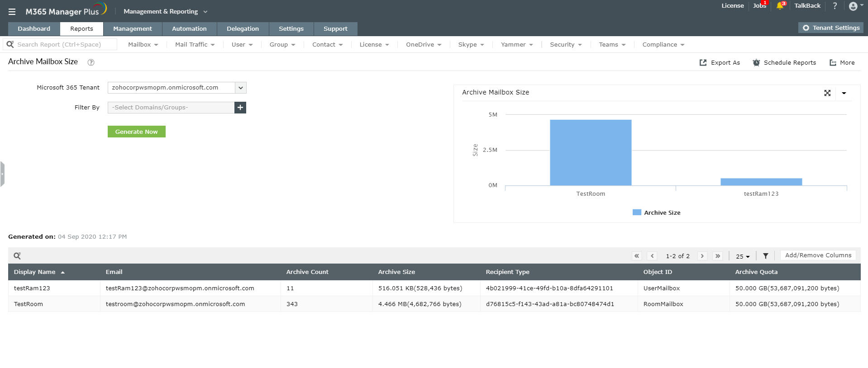Open the hamburger navigation menu
Screen dimensions: 868x368
(x=12, y=12)
